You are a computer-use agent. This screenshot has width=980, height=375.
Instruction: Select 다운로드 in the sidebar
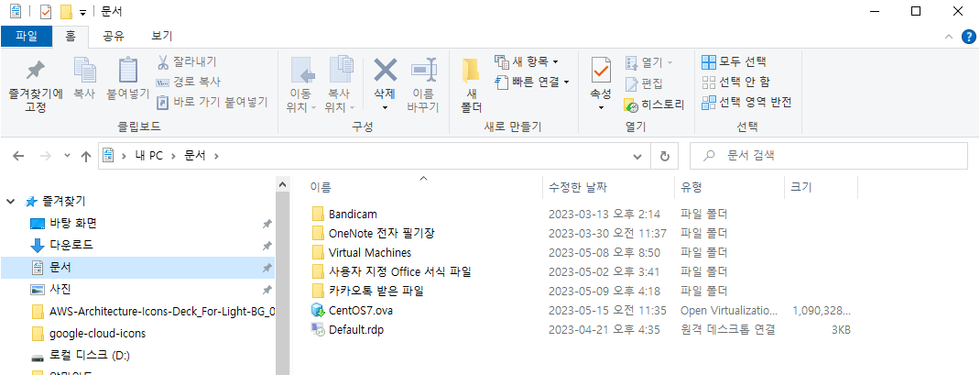[71, 245]
